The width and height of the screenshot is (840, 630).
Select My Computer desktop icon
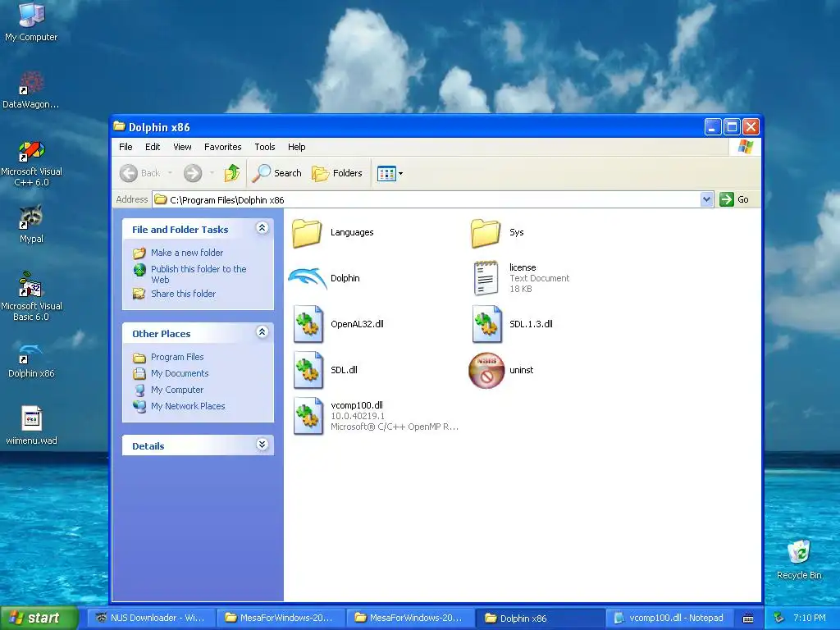31,22
